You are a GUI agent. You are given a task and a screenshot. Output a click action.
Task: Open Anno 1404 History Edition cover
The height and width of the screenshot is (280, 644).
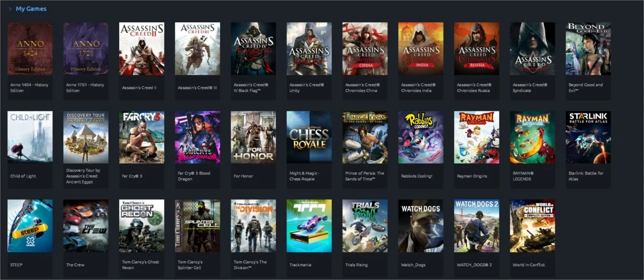pyautogui.click(x=30, y=49)
